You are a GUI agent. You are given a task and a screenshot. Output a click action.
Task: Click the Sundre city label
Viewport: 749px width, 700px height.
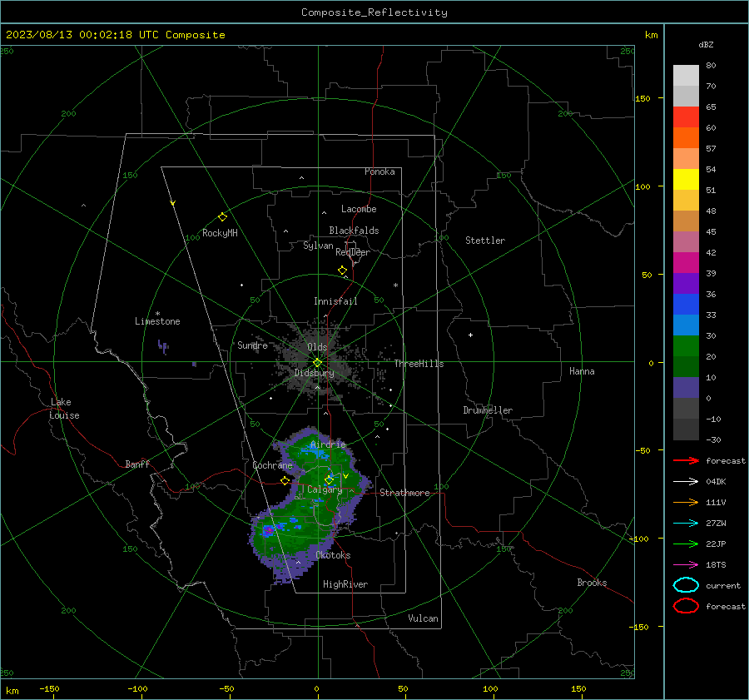pyautogui.click(x=252, y=345)
